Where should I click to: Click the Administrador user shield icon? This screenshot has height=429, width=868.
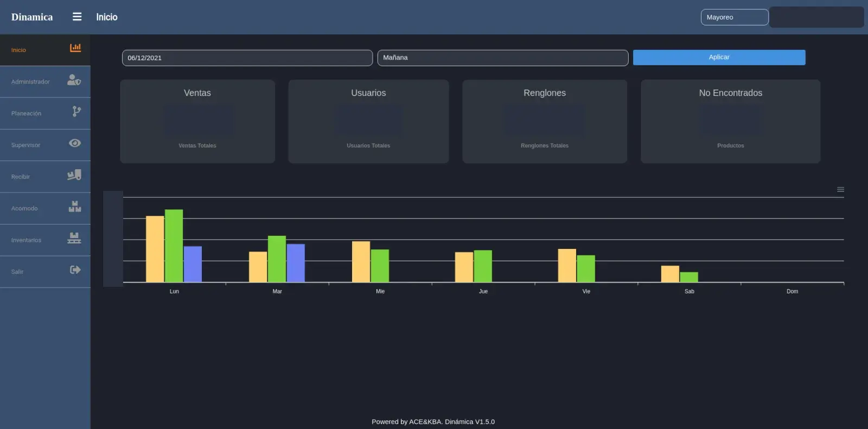74,80
